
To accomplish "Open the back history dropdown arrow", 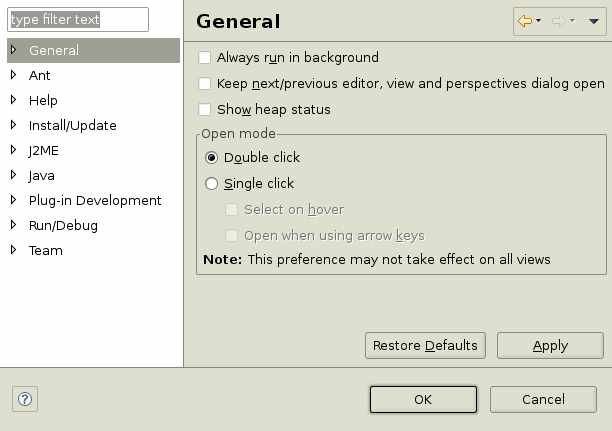I will pos(539,20).
